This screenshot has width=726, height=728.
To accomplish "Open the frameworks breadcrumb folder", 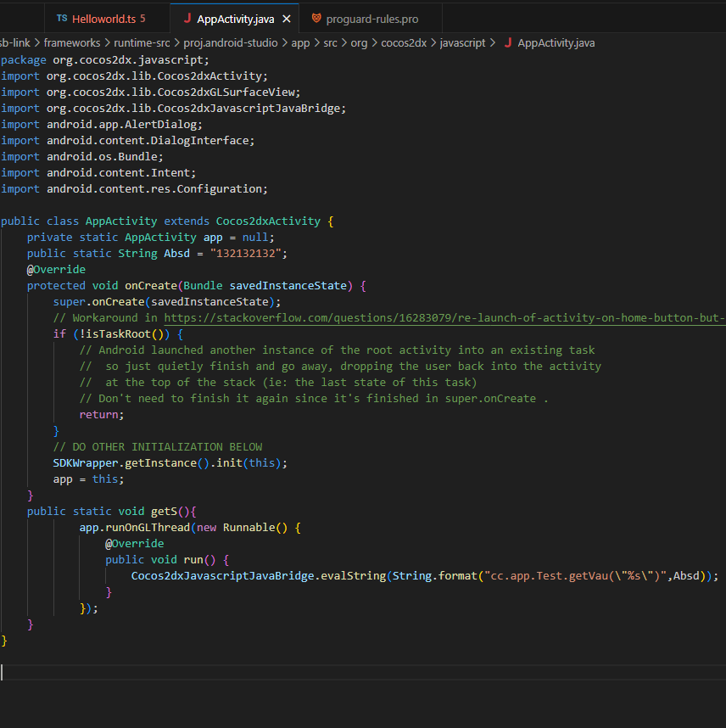I will (x=72, y=42).
